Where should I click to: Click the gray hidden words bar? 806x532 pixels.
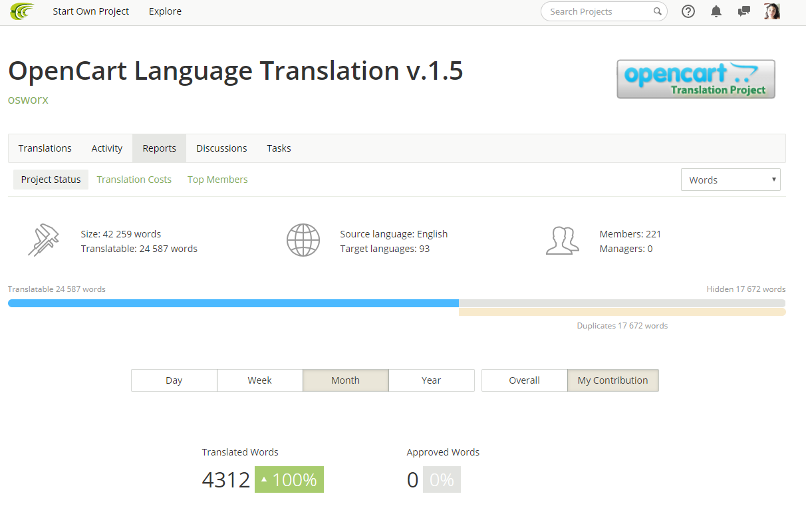click(x=622, y=303)
